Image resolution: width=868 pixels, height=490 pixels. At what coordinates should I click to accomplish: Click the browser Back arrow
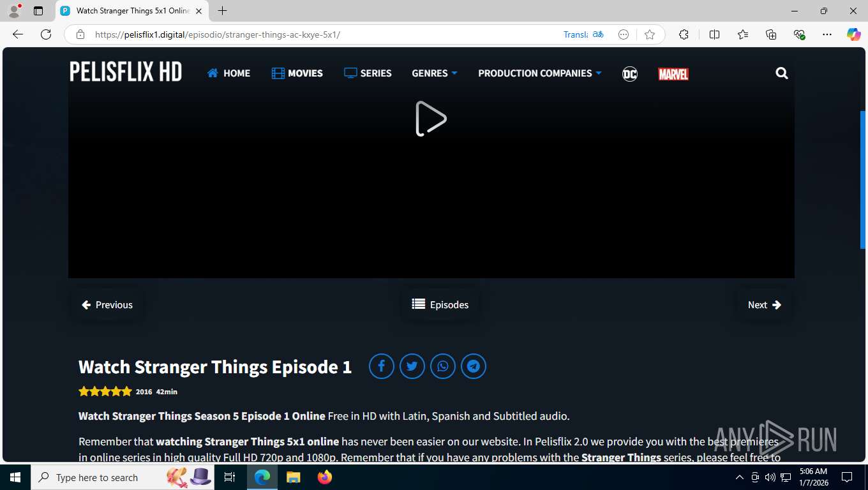(18, 34)
